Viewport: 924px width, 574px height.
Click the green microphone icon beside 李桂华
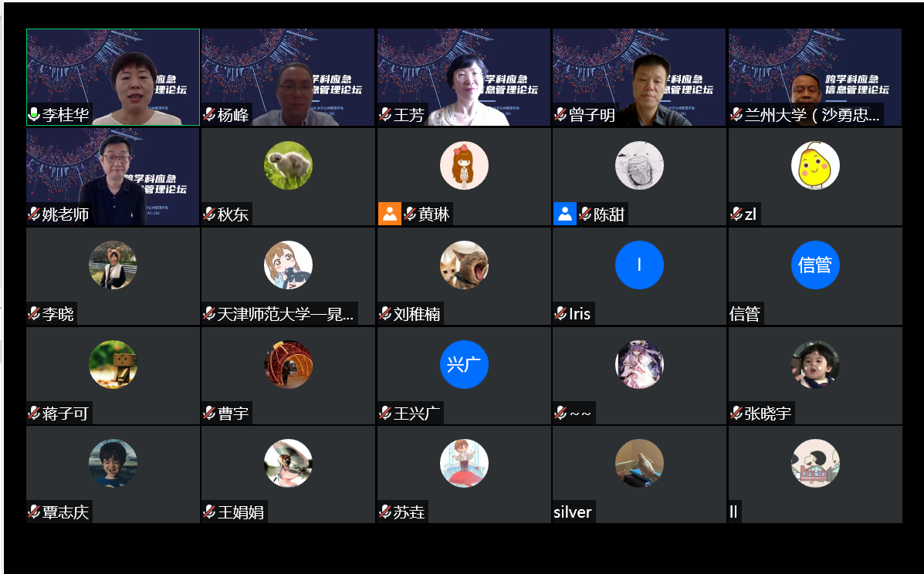34,114
